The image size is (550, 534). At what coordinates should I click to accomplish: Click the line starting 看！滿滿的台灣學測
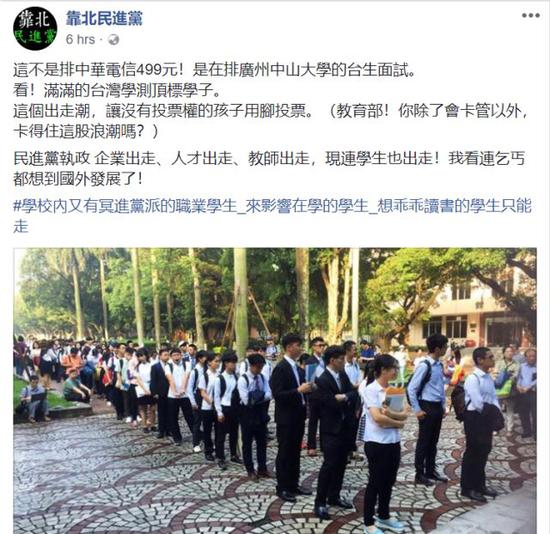pos(117,91)
